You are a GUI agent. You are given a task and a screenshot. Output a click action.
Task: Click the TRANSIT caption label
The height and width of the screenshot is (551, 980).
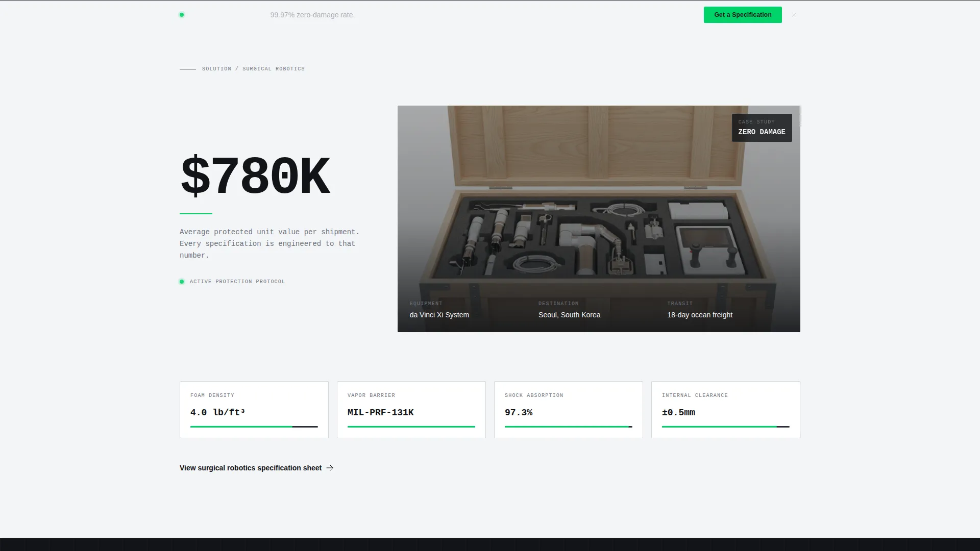point(680,304)
